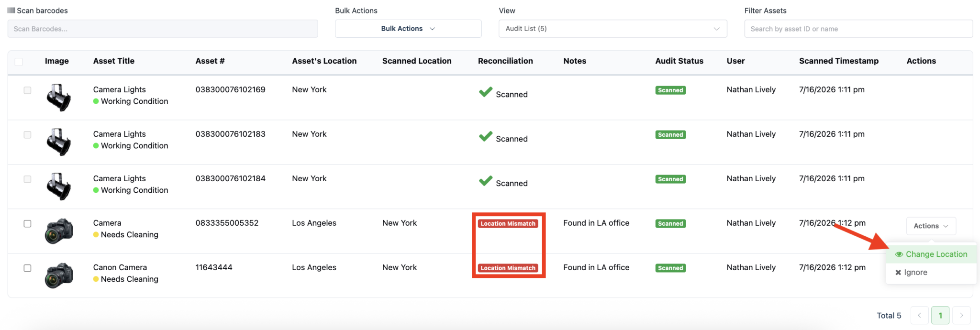The width and height of the screenshot is (980, 330).
Task: Click the Audit Status column header
Action: [679, 61]
